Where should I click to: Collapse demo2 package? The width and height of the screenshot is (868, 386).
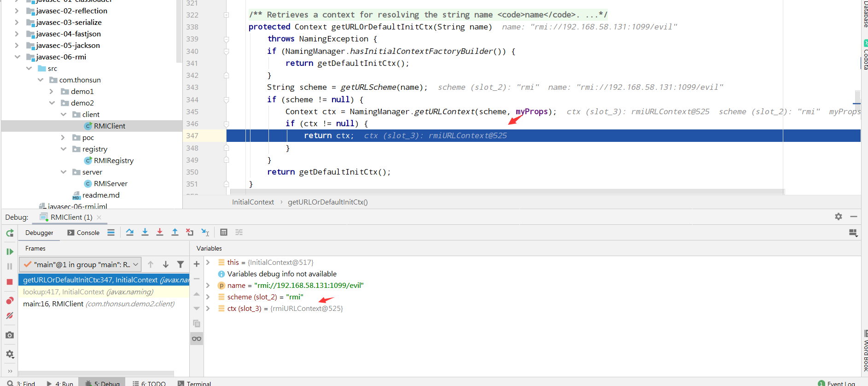coord(52,103)
